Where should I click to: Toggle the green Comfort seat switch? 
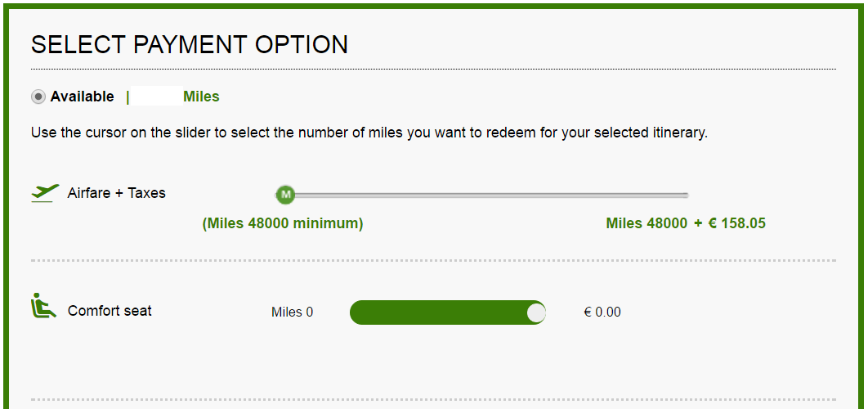click(x=448, y=312)
